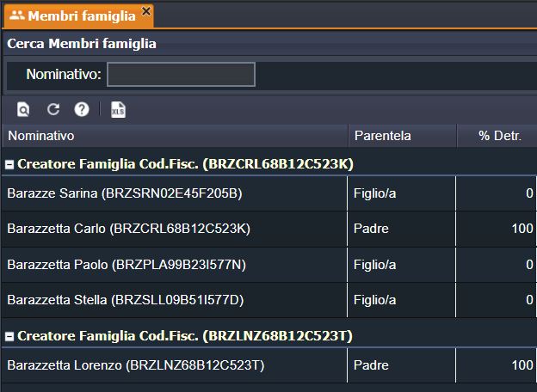Click the search magnifier icon in toolbar

pyautogui.click(x=23, y=110)
